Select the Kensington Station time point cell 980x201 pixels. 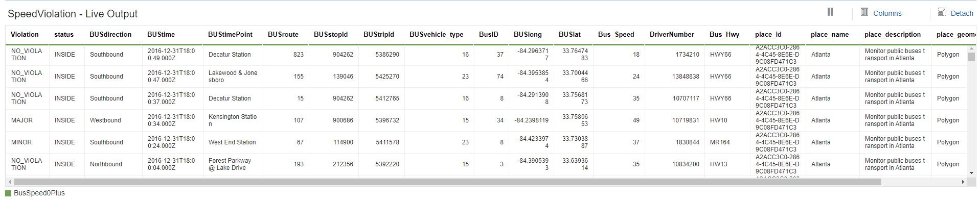233,120
